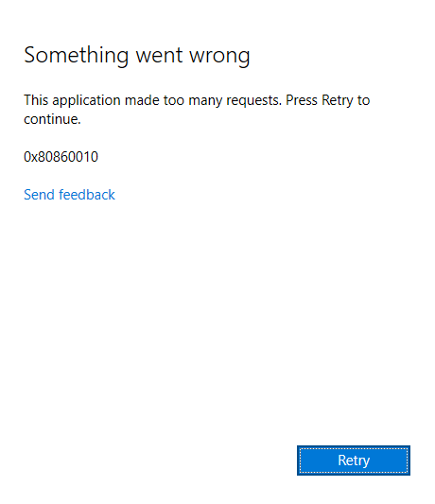The image size is (435, 504).
Task: Retry the failed request
Action: coord(354,461)
